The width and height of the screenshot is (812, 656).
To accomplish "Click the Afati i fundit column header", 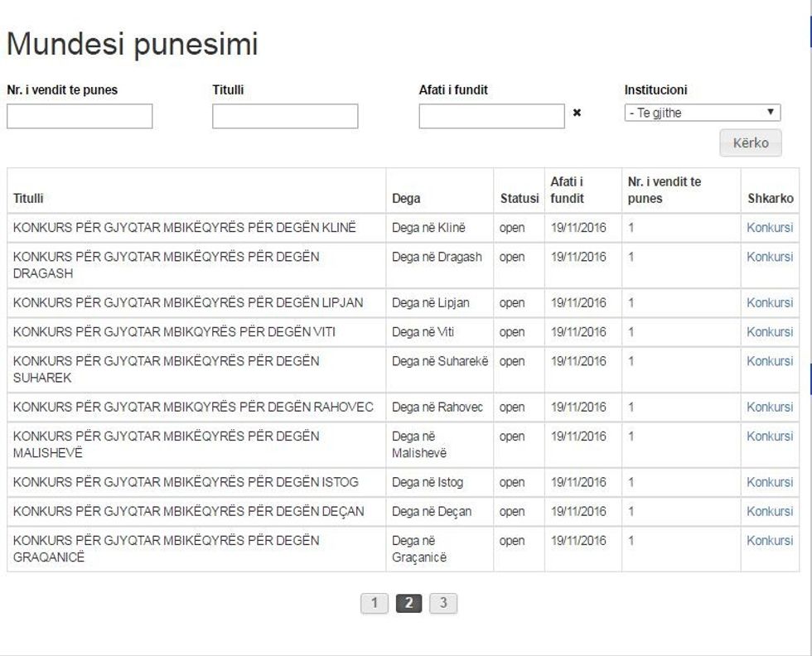I will 568,190.
